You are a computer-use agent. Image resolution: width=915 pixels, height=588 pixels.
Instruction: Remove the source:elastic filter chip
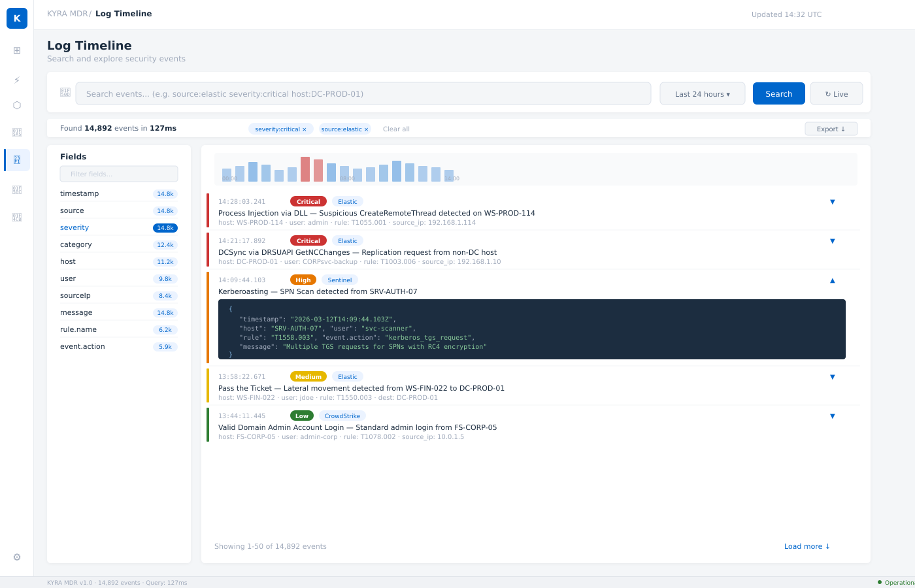point(366,129)
